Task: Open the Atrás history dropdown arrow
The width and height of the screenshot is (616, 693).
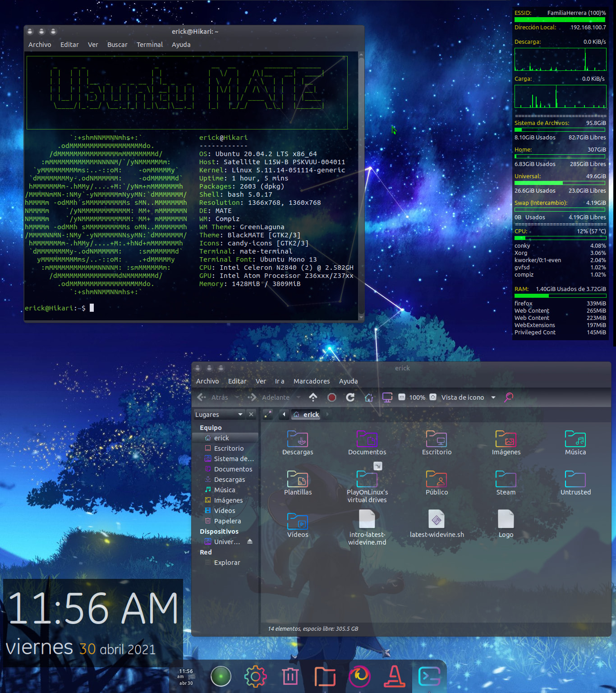Action: (237, 397)
